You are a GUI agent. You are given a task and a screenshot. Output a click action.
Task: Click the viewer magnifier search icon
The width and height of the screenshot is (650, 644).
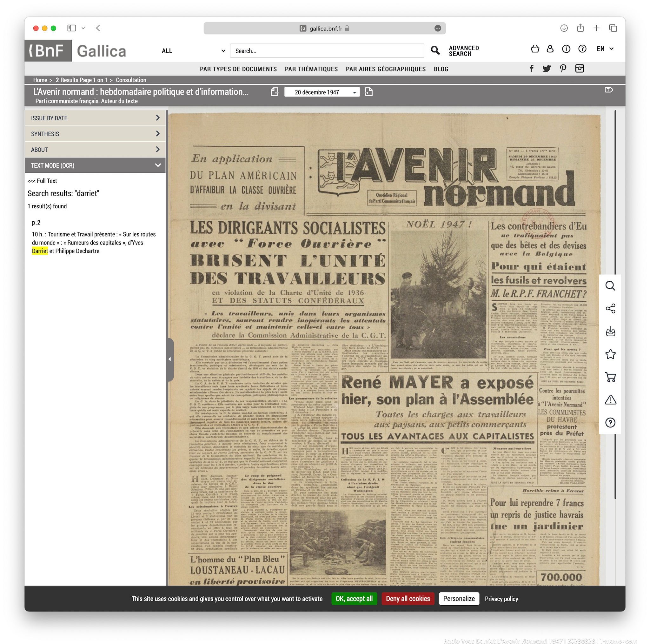pyautogui.click(x=610, y=286)
